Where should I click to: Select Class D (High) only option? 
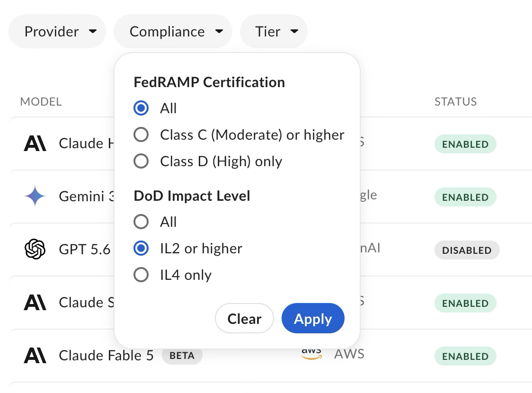coord(141,161)
